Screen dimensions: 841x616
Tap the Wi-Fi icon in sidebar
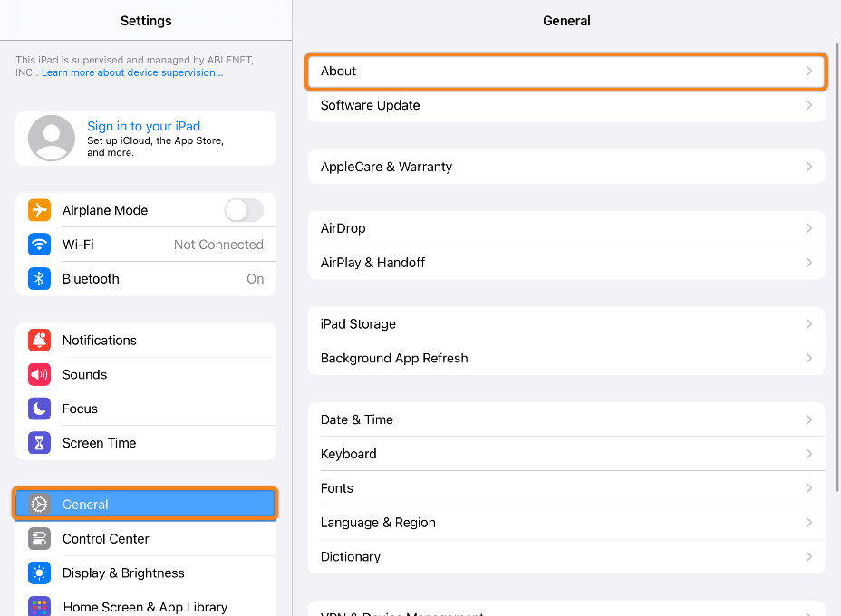[x=39, y=245]
